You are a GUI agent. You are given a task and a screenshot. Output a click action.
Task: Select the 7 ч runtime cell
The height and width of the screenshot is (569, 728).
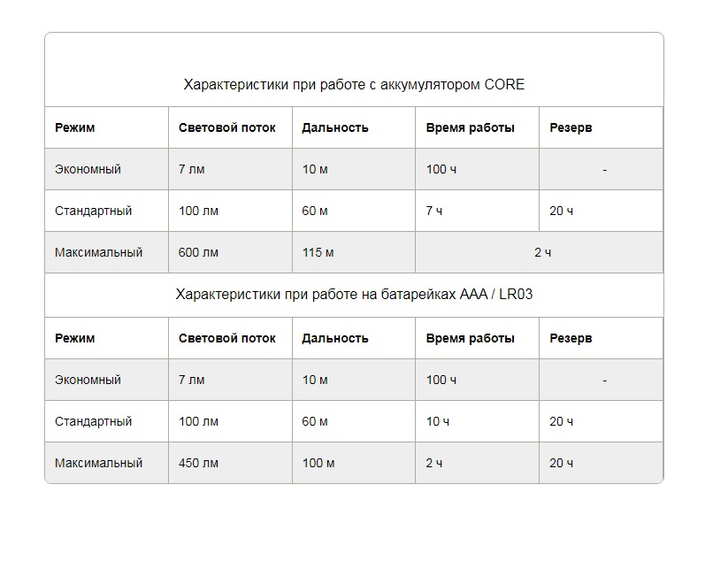click(433, 211)
